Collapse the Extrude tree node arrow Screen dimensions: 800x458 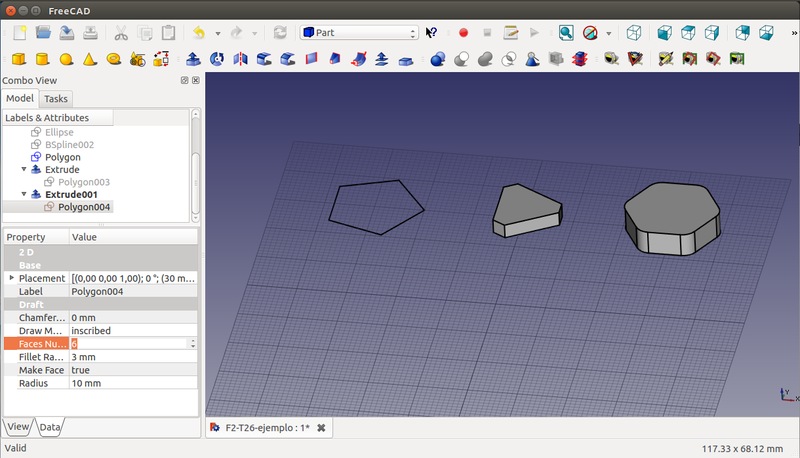(x=24, y=170)
